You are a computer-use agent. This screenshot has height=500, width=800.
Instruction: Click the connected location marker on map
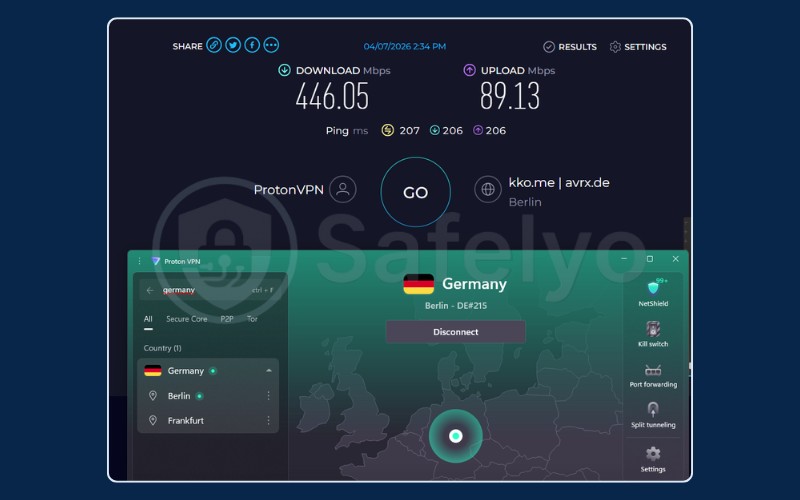(456, 436)
